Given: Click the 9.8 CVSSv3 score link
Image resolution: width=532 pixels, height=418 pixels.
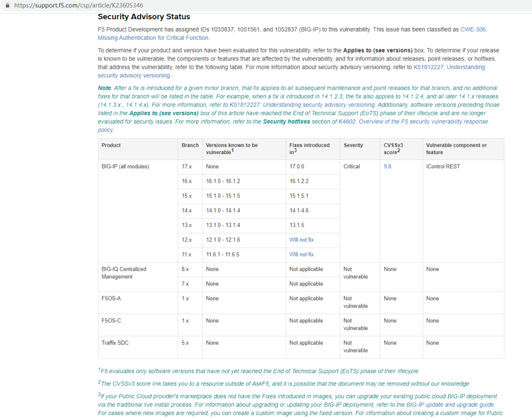Looking at the screenshot, I should (x=388, y=166).
